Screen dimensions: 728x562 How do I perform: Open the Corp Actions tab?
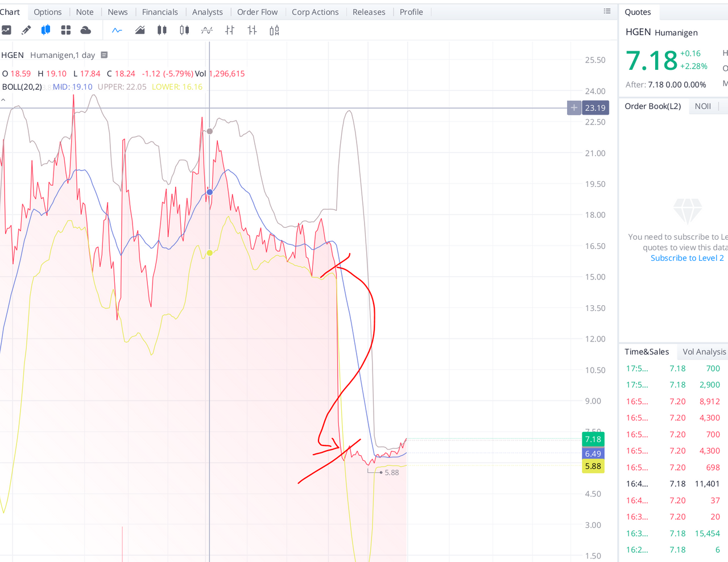[x=315, y=12]
